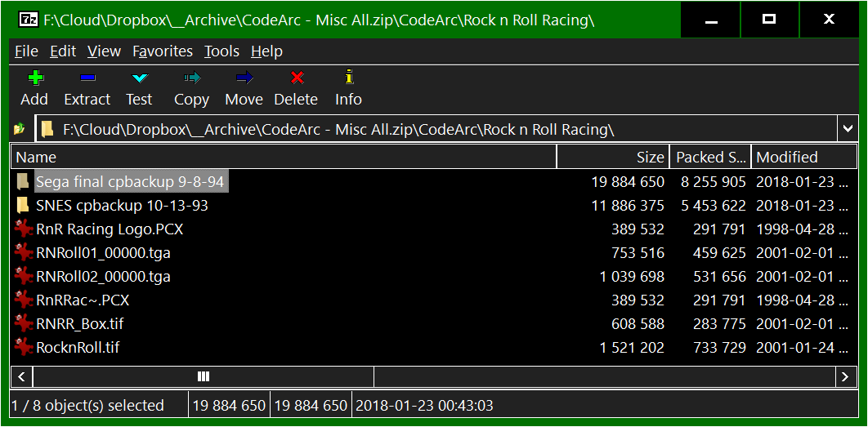Open the Favorites menu

(163, 51)
